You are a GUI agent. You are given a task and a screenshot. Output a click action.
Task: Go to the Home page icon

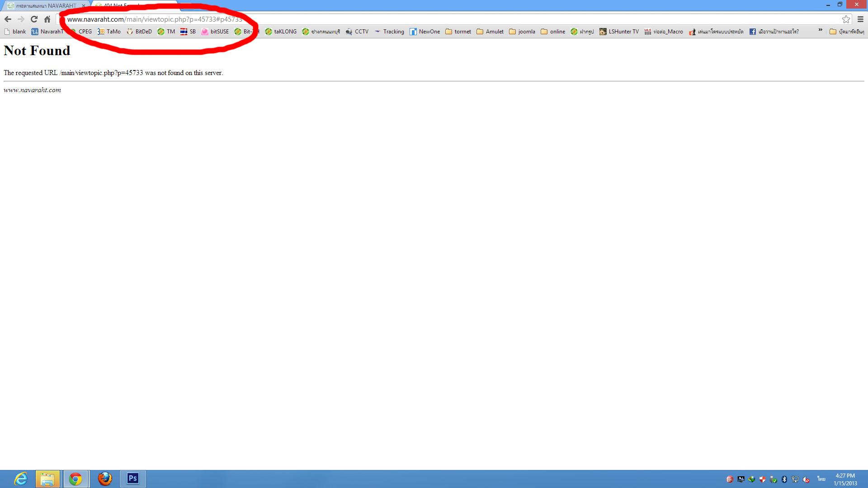coord(47,19)
